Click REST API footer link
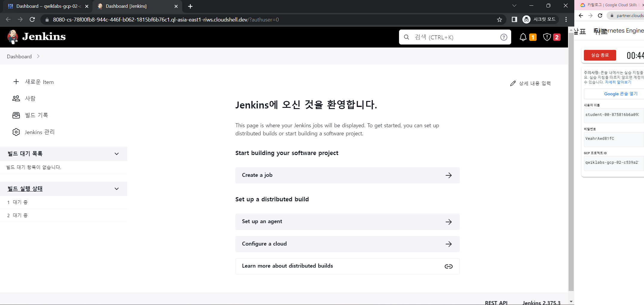 [x=496, y=303]
